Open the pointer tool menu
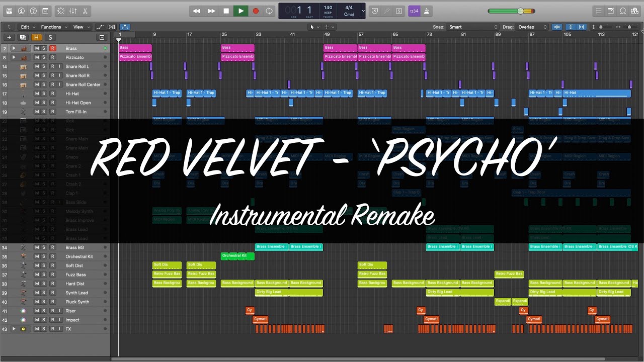 pyautogui.click(x=314, y=27)
